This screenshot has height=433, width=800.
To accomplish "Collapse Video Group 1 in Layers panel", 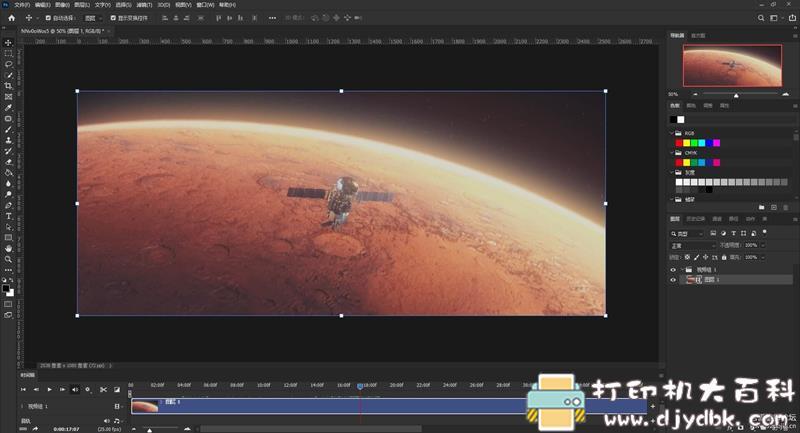I will 682,270.
